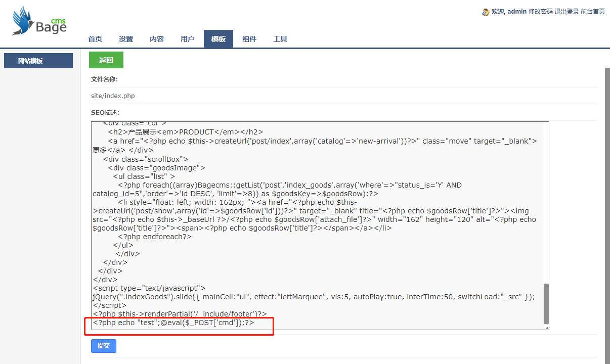Click the renderPartial footer code line
Screen dimensions: 610x364
pos(180,314)
